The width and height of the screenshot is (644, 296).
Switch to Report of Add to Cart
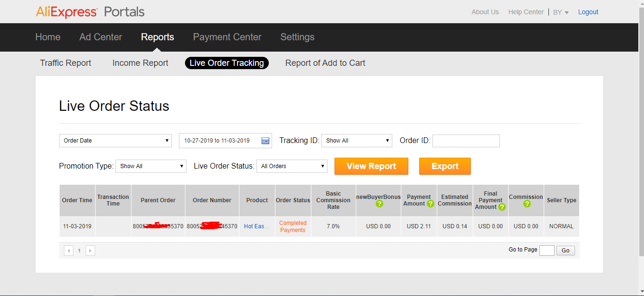(x=325, y=63)
